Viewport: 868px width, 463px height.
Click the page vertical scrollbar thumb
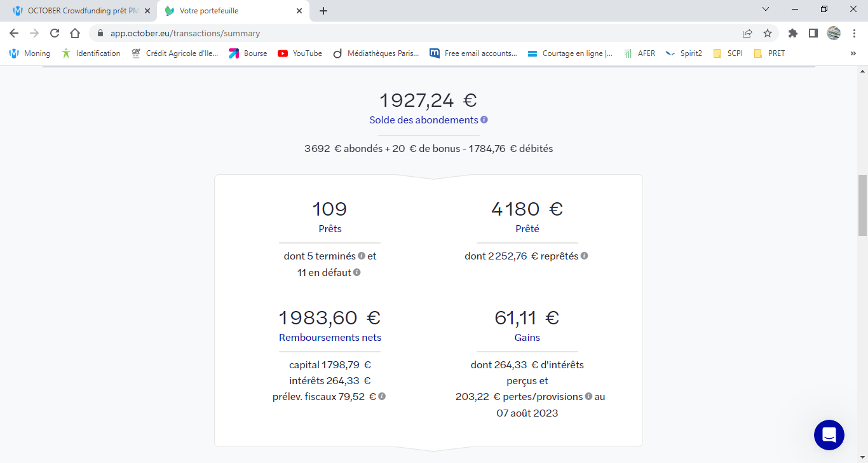[862, 204]
